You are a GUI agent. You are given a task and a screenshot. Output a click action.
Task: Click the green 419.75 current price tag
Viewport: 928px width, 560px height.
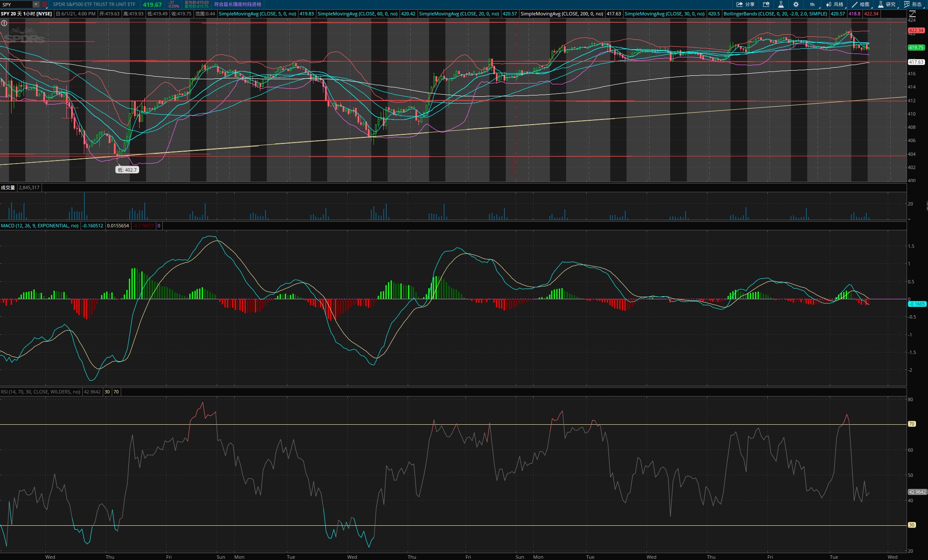point(916,48)
